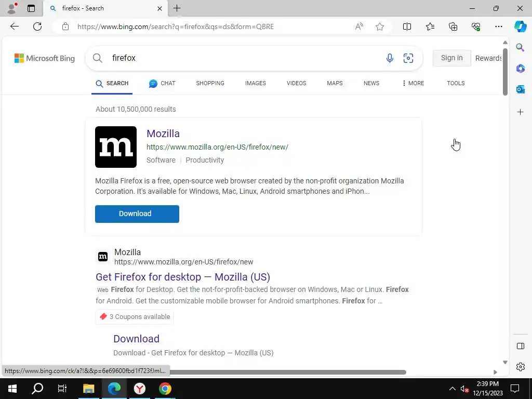
Task: Expand the MORE search categories menu
Action: tap(413, 83)
